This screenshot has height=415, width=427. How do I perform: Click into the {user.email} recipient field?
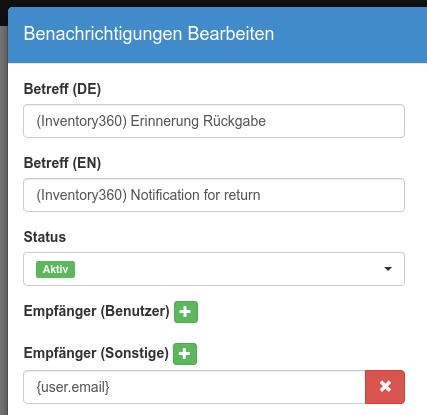pyautogui.click(x=194, y=387)
